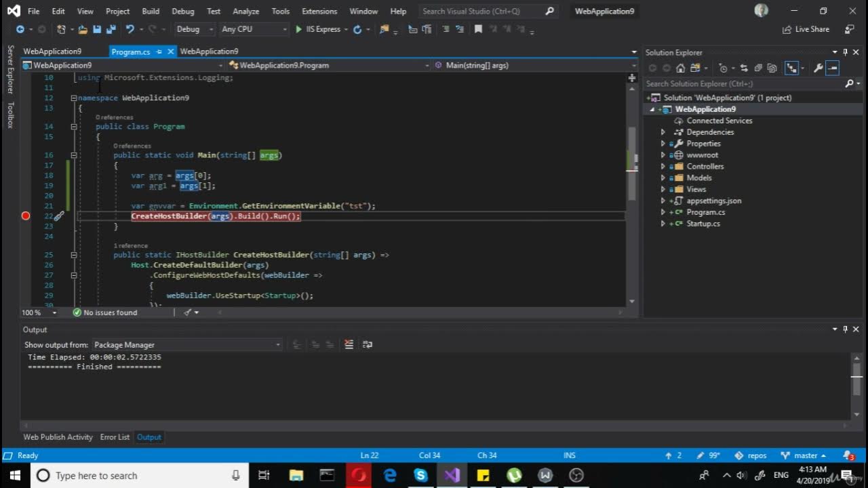This screenshot has width=868, height=488.
Task: Select appsettings.json in Solution Explorer
Action: [x=713, y=201]
